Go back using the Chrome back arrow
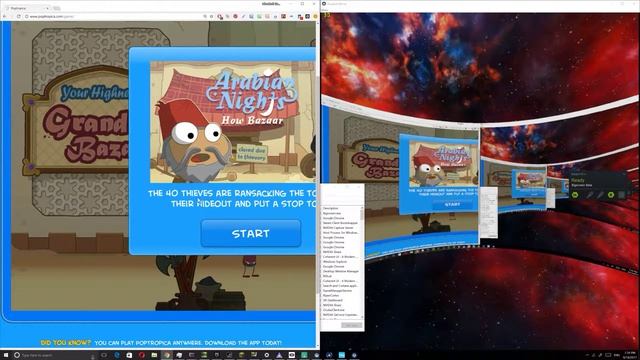Image resolution: width=640 pixels, height=360 pixels. tap(5, 16)
